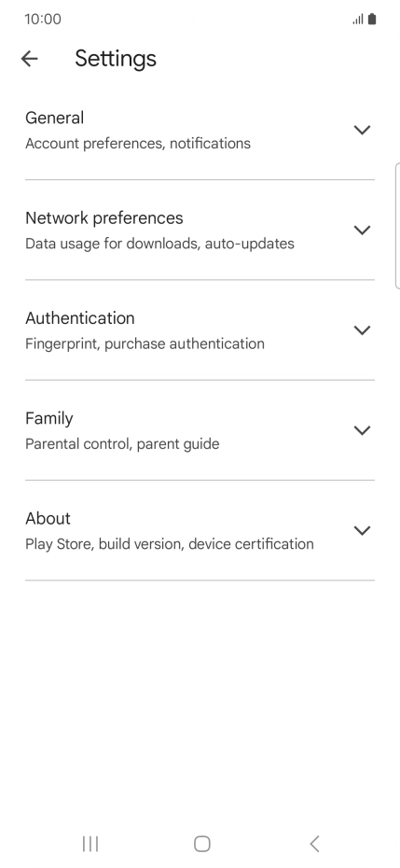Expand the Authentication chevron

click(362, 330)
